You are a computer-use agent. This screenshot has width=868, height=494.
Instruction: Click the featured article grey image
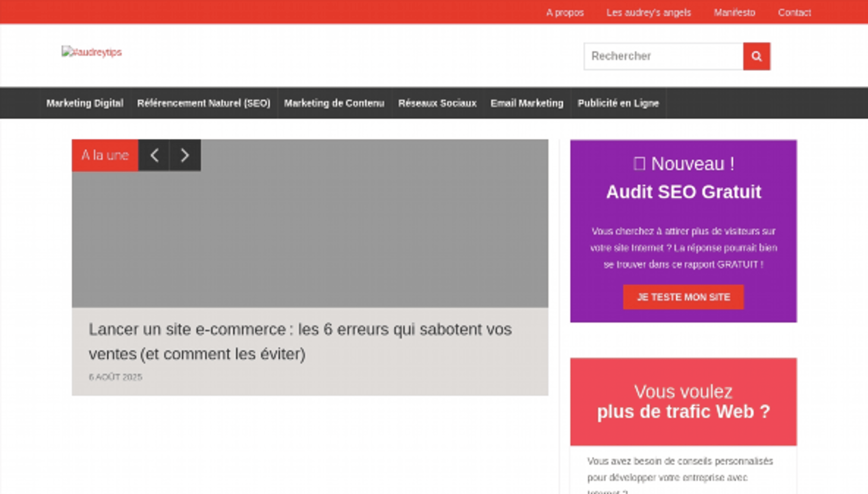pos(309,238)
